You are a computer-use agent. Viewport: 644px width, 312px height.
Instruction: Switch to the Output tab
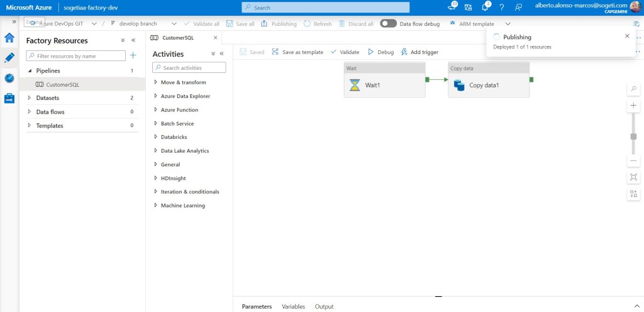pos(324,306)
